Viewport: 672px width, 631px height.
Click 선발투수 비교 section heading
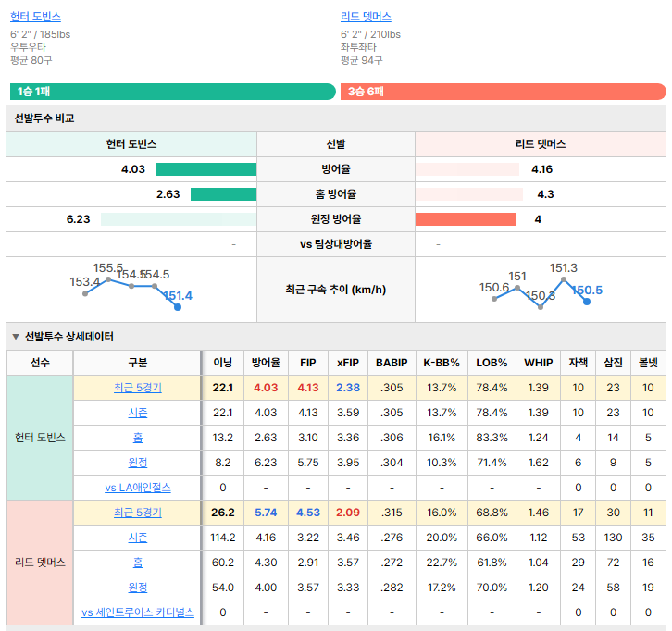(44, 118)
